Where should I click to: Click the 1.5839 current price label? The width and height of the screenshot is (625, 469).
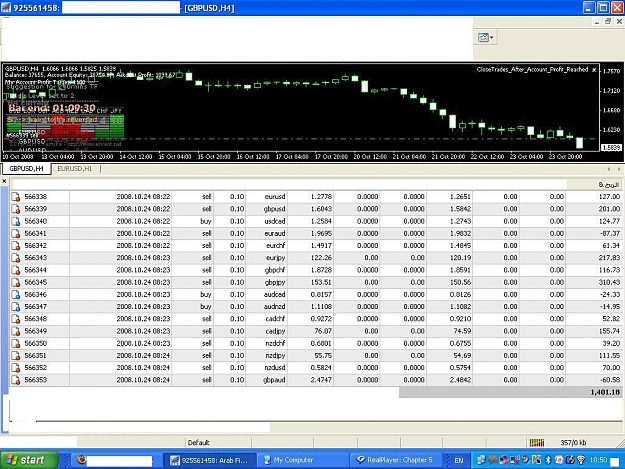611,147
